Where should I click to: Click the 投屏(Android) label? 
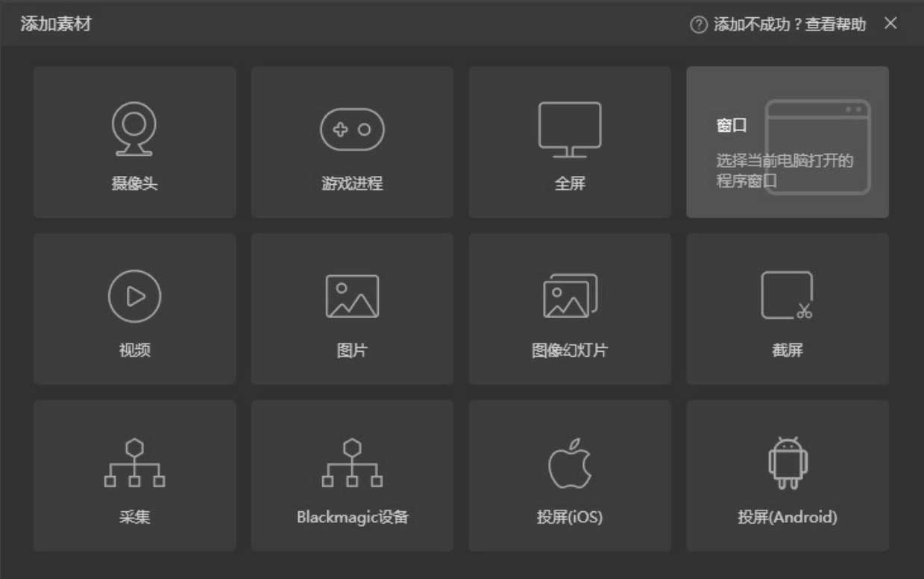coord(788,517)
